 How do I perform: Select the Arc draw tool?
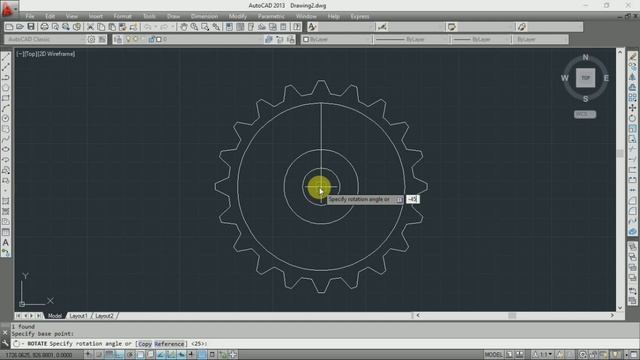[x=6, y=108]
